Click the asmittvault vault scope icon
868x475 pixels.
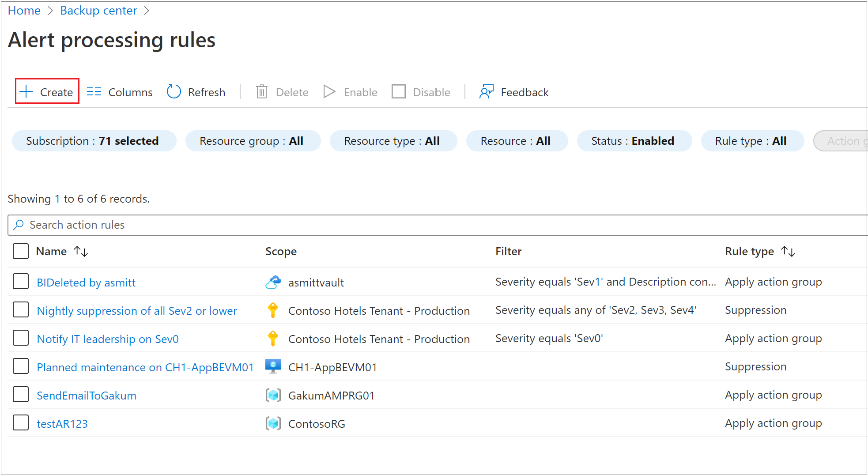pyautogui.click(x=273, y=282)
